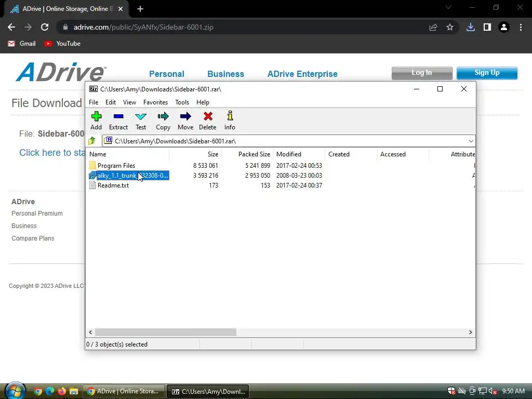Select the Copy toolbar icon

[163, 116]
